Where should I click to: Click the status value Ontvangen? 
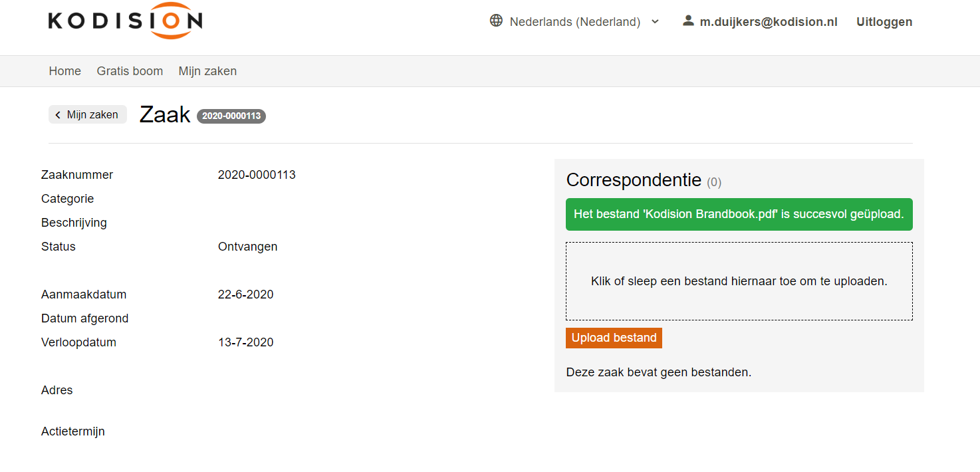pos(247,247)
